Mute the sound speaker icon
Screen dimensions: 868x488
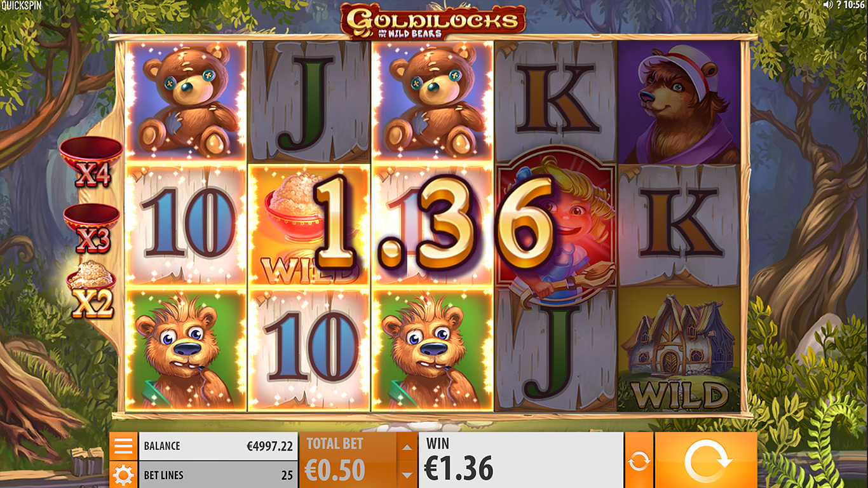(828, 5)
